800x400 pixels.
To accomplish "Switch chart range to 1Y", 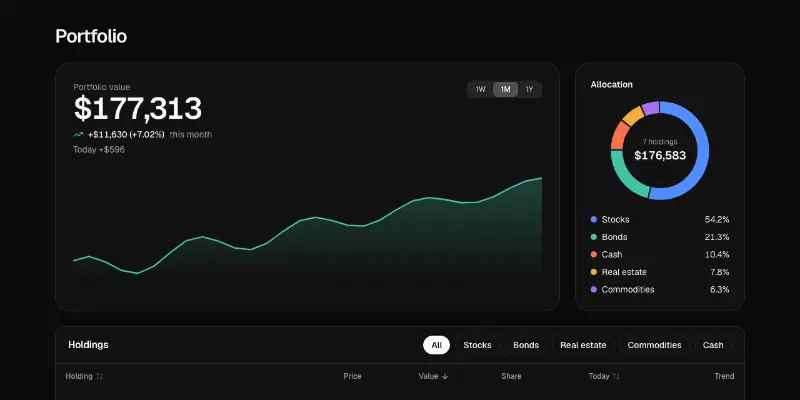I will pyautogui.click(x=529, y=90).
